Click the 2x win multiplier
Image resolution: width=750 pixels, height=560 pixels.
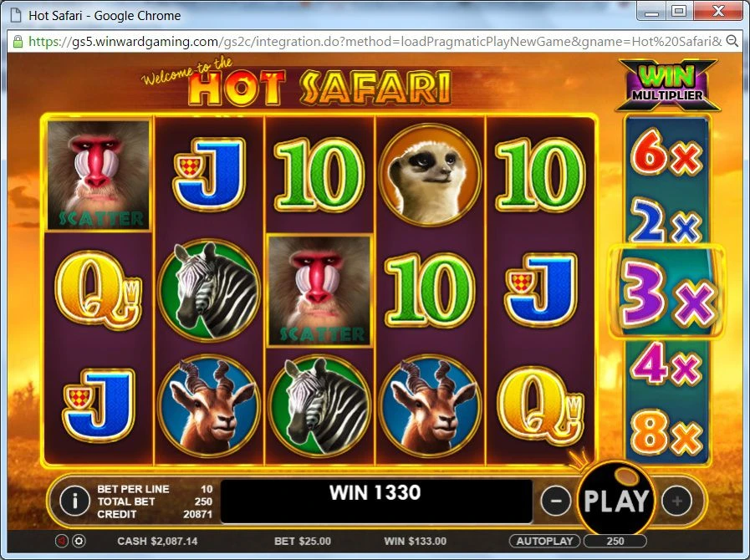[666, 221]
